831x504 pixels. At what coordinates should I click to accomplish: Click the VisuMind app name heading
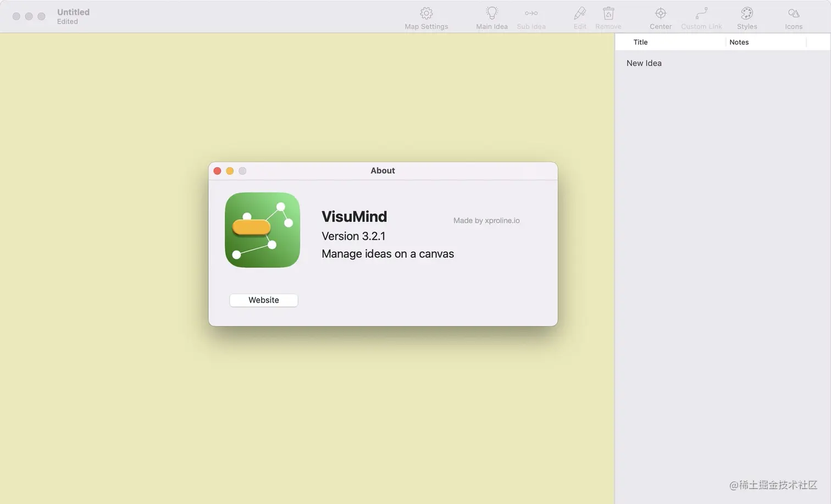pos(354,217)
